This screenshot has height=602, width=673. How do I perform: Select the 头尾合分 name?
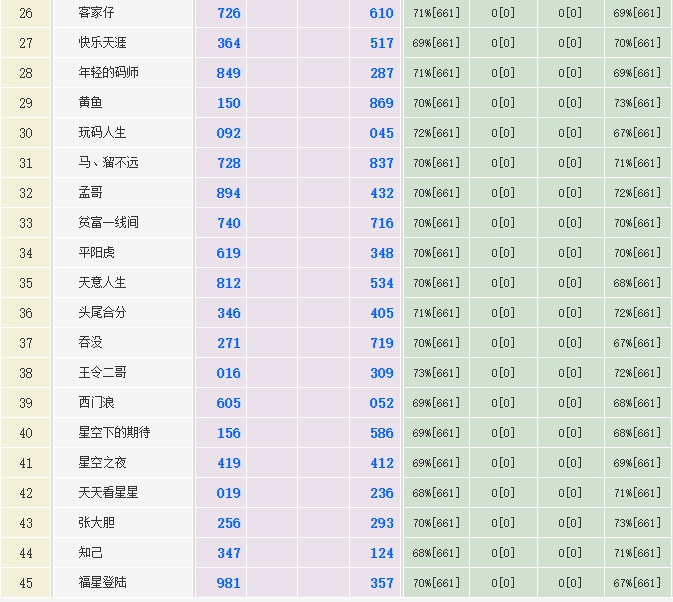pos(102,313)
